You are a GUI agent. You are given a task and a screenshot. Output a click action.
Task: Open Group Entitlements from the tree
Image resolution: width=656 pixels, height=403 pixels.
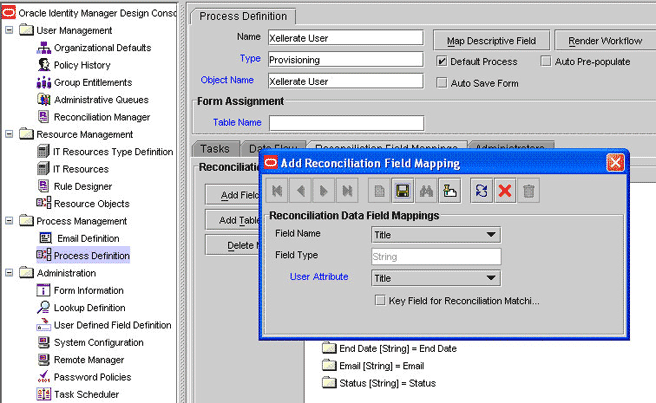pyautogui.click(x=93, y=82)
